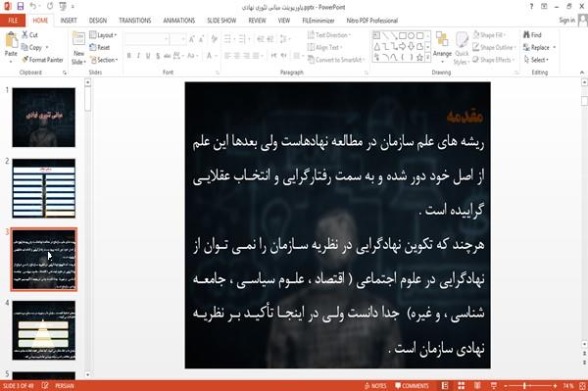The image size is (588, 391).
Task: Switch to the TRANSITIONS tab
Action: point(134,21)
